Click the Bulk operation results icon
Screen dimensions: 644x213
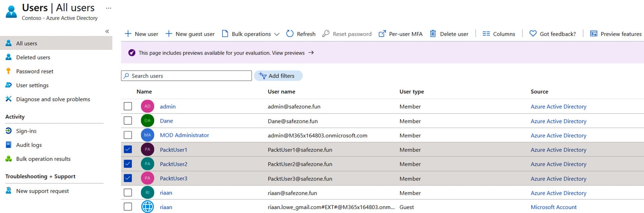9,159
